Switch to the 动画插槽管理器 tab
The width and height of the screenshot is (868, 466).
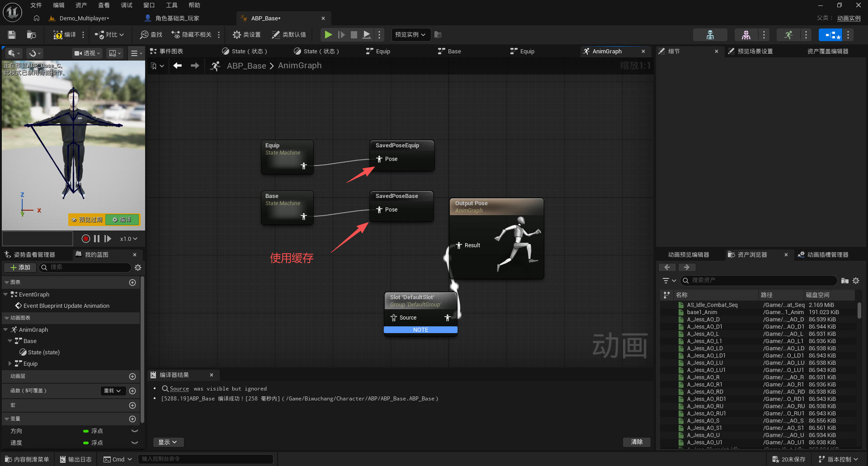coord(823,255)
